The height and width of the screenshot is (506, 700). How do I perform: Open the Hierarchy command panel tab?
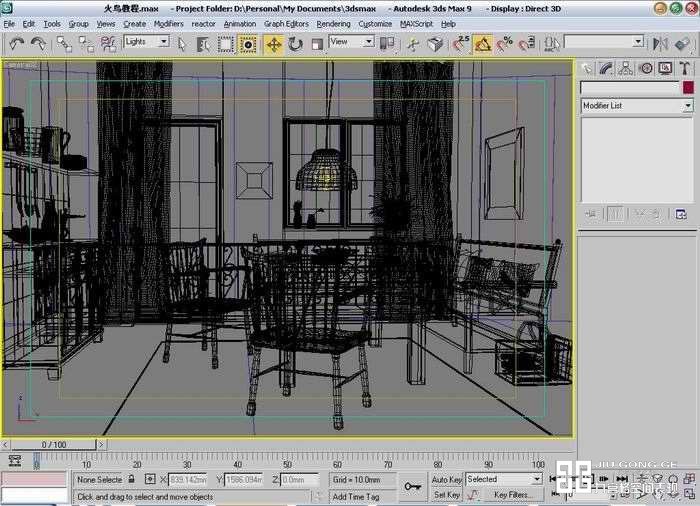click(x=626, y=68)
